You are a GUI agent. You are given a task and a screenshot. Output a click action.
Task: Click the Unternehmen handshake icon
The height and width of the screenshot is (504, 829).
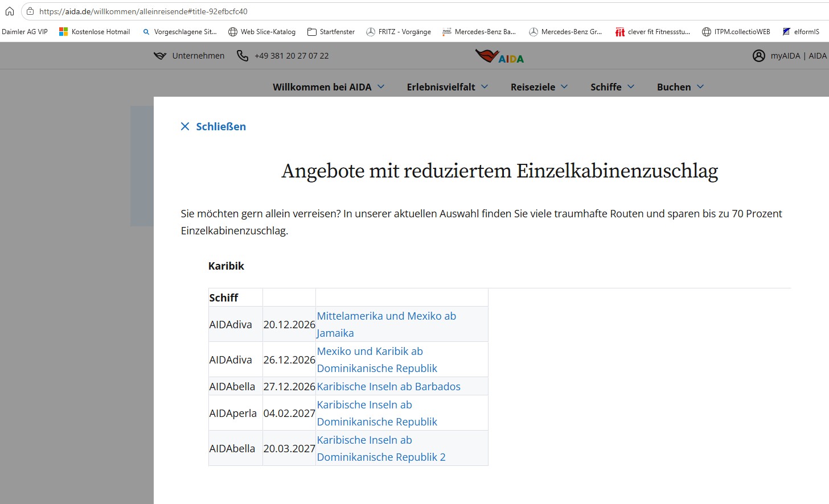coord(160,56)
